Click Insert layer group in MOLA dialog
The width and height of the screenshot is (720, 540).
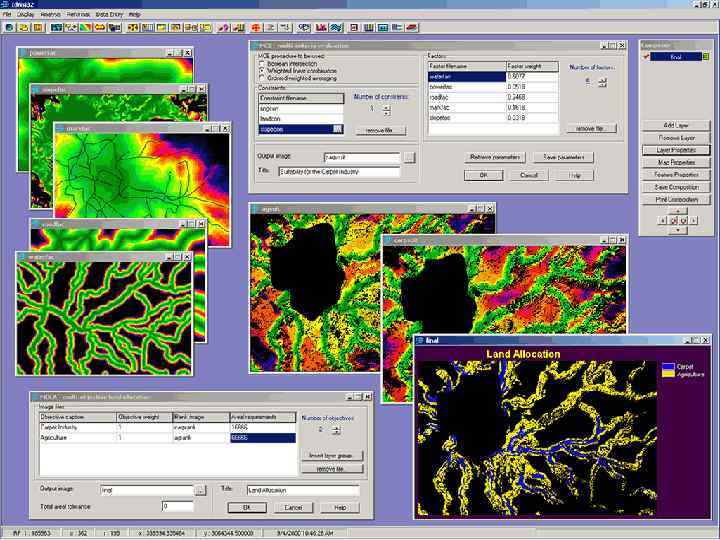(332, 456)
